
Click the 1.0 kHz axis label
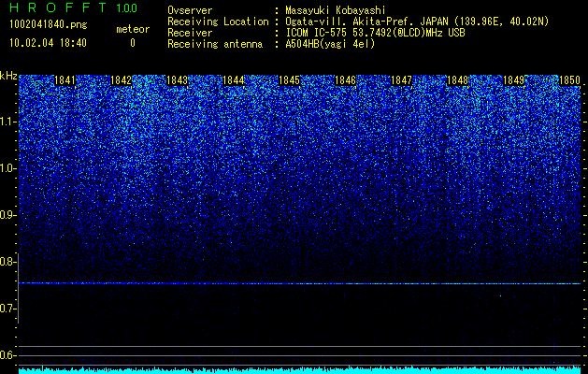click(8, 168)
